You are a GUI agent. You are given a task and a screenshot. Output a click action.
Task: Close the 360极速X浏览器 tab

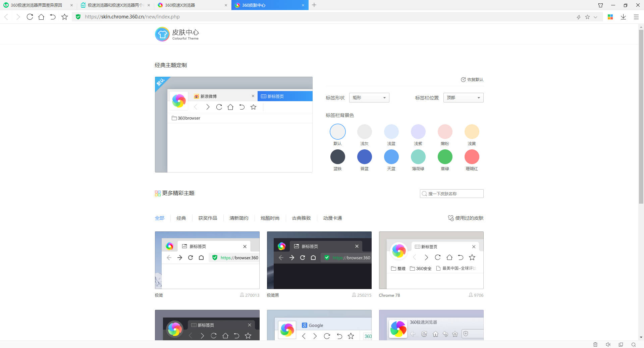[x=226, y=5]
